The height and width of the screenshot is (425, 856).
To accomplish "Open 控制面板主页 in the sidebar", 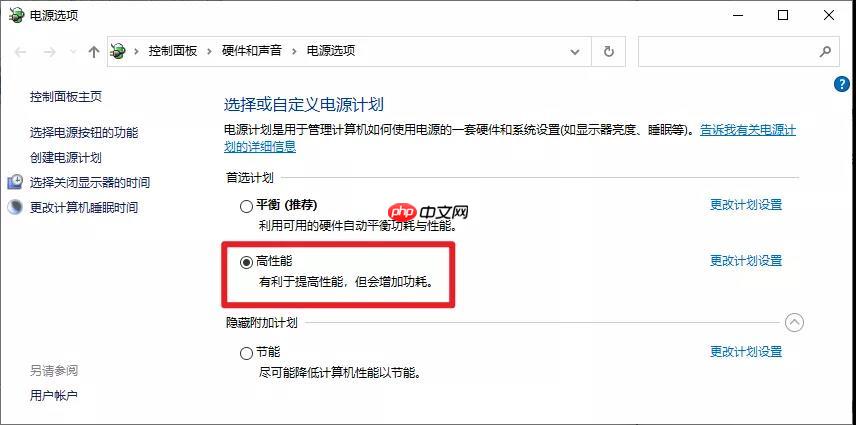I will [66, 97].
